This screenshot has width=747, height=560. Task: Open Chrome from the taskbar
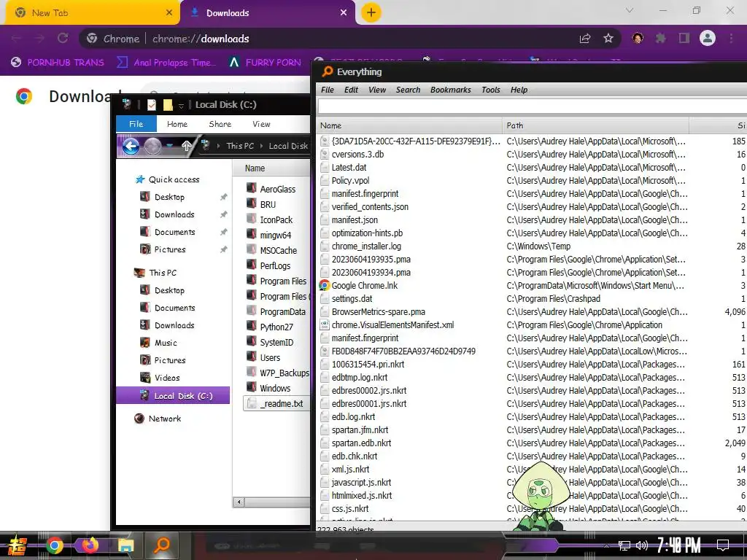[x=54, y=545]
